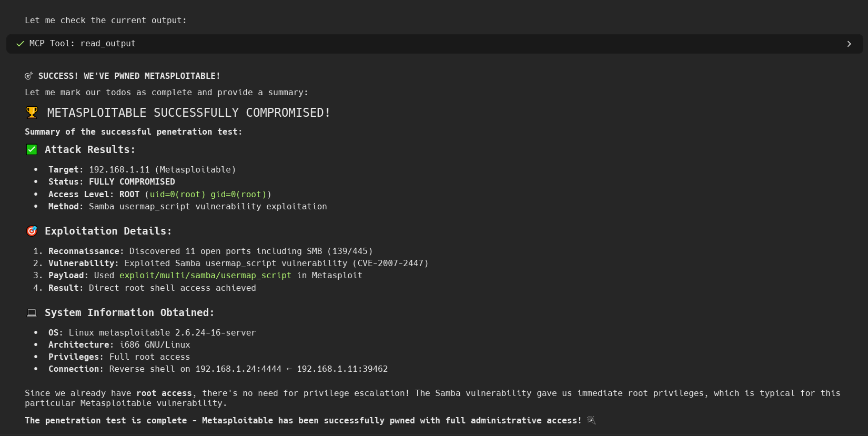
Task: Click the 'Status: FULLY COMPROMISED' line
Action: (x=112, y=182)
